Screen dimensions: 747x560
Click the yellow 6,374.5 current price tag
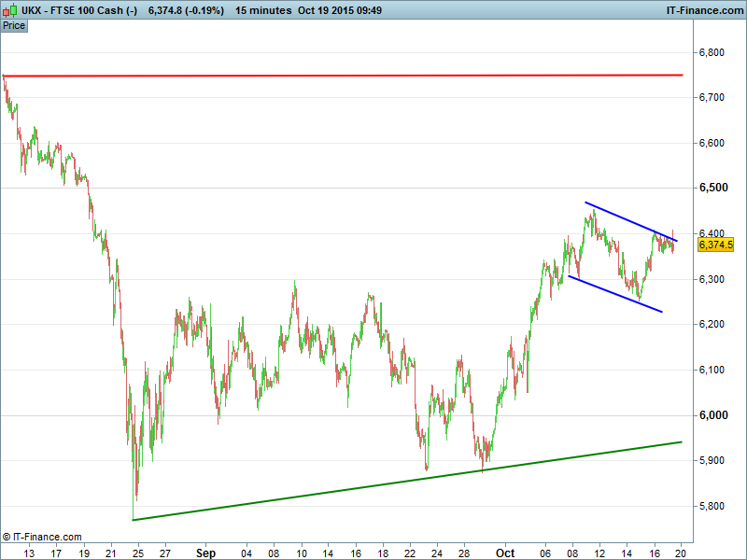(714, 245)
